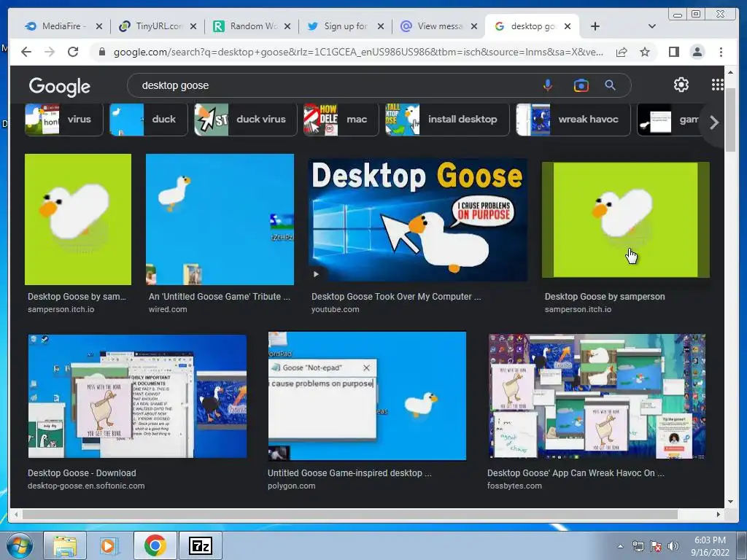Expand the tab search chevron
Screen dimensions: 747x560
pyautogui.click(x=652, y=27)
